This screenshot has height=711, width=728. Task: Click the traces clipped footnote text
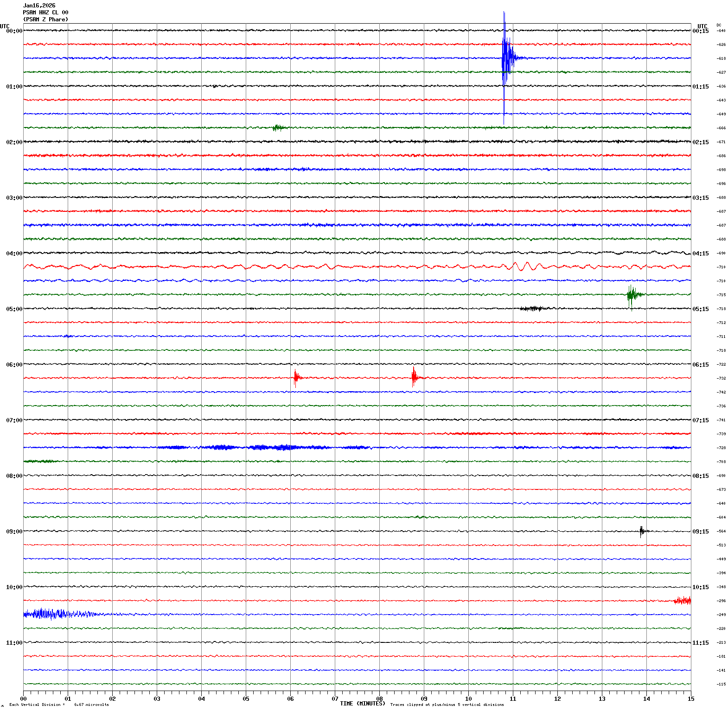(447, 705)
